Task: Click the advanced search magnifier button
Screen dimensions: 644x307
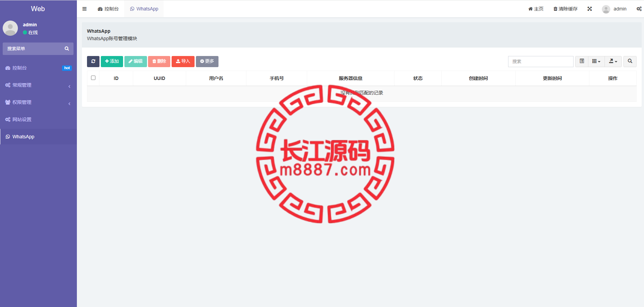Action: point(630,61)
